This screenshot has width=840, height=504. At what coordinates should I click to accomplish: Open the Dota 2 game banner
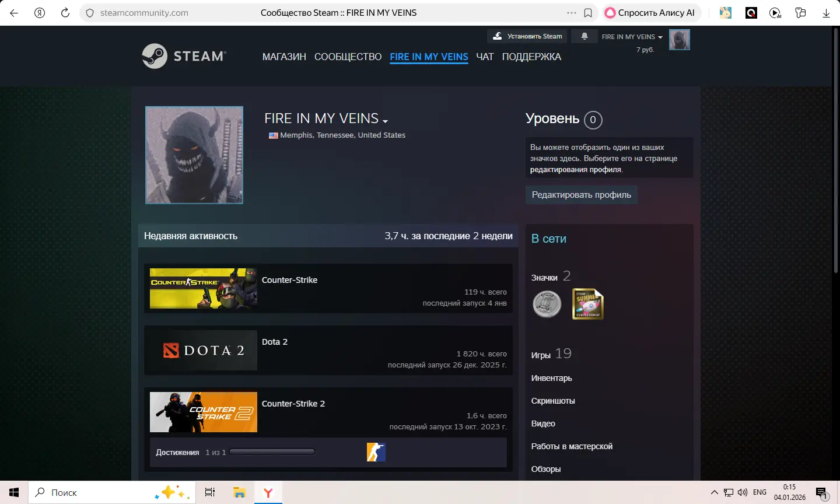[x=204, y=350]
